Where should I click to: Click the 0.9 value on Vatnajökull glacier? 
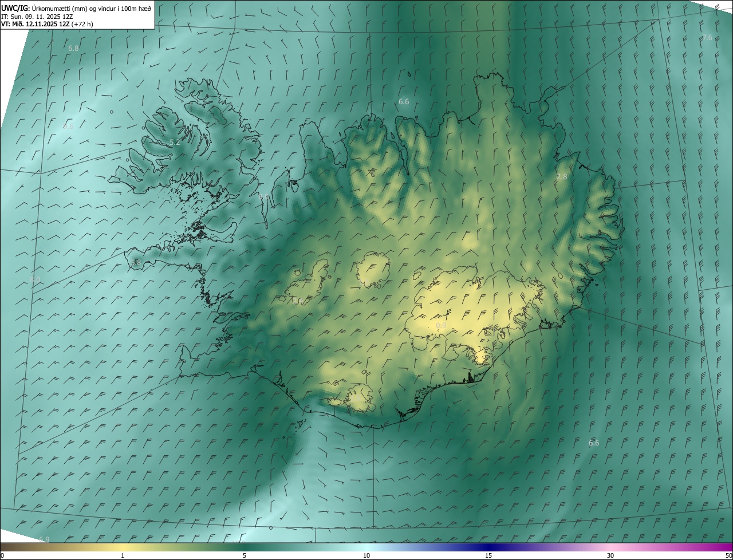click(441, 326)
